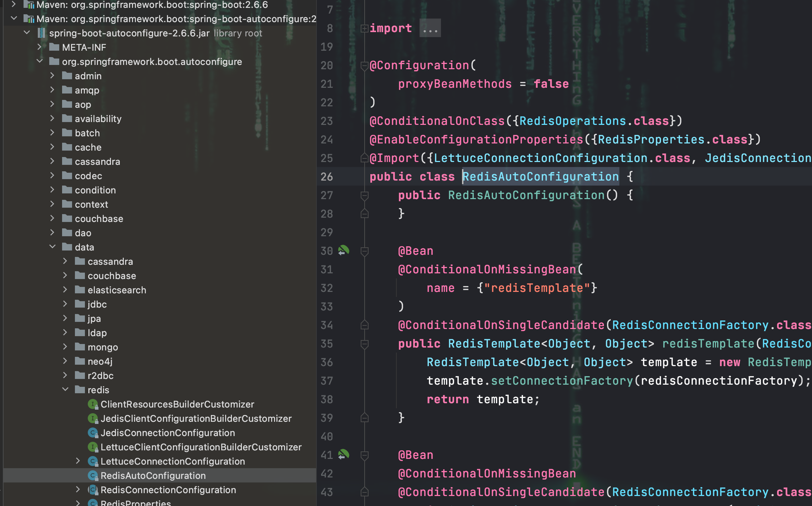Image resolution: width=812 pixels, height=506 pixels.
Task: Select LettuceConnectionConfiguration in sidebar
Action: (172, 461)
